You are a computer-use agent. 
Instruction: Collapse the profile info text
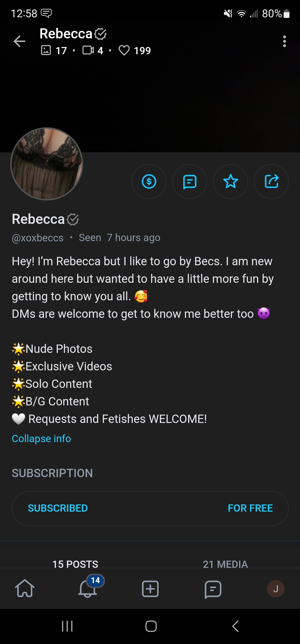click(41, 439)
